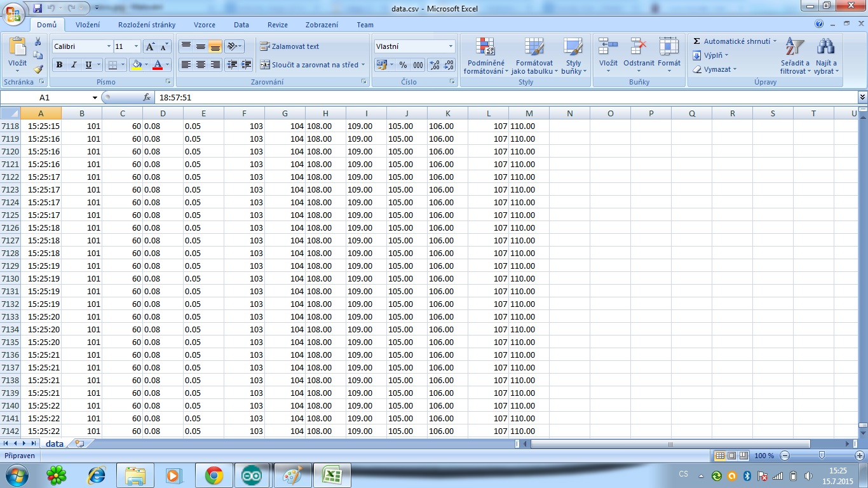868x488 pixels.
Task: Click the Merge and Center icon
Action: point(265,65)
